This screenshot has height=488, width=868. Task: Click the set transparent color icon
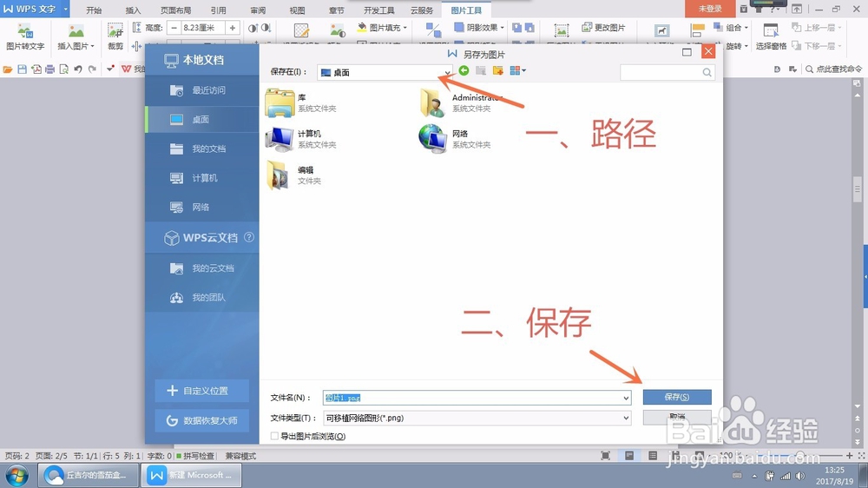tap(301, 30)
